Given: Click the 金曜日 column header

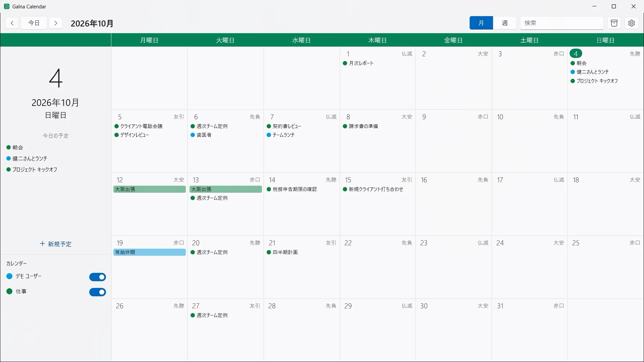Looking at the screenshot, I should 453,40.
